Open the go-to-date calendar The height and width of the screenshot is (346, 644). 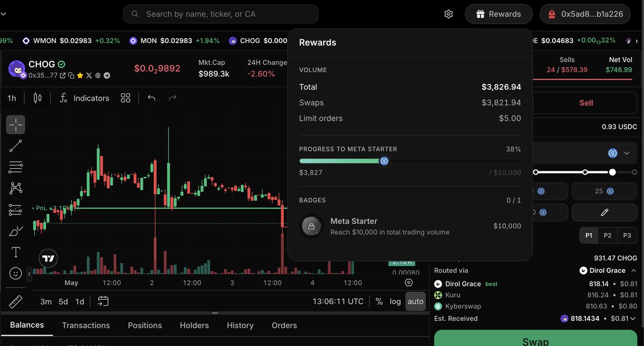(x=103, y=301)
